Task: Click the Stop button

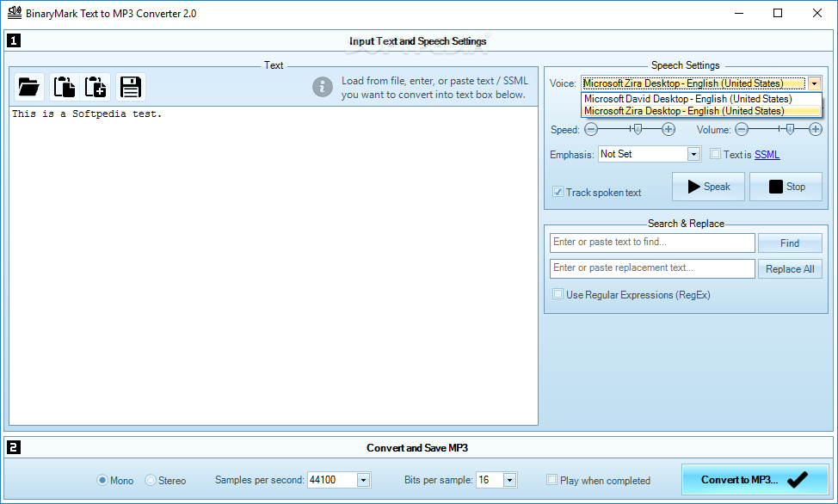Action: 786,187
